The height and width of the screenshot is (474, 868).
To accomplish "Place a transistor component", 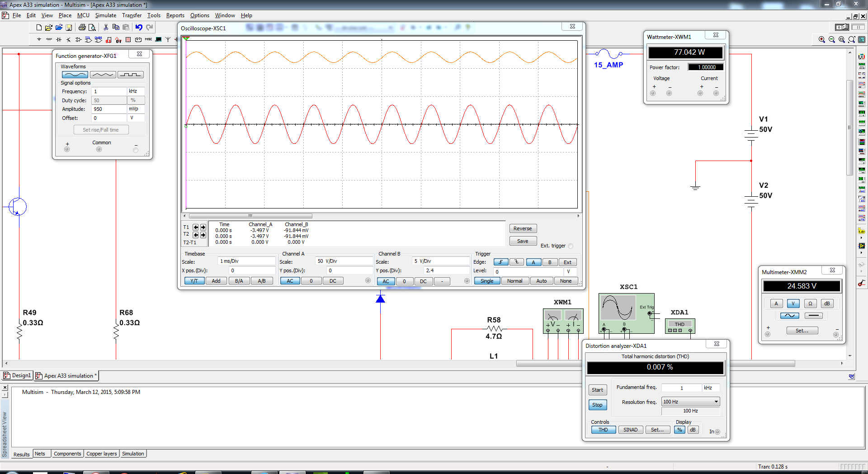I will pyautogui.click(x=69, y=39).
